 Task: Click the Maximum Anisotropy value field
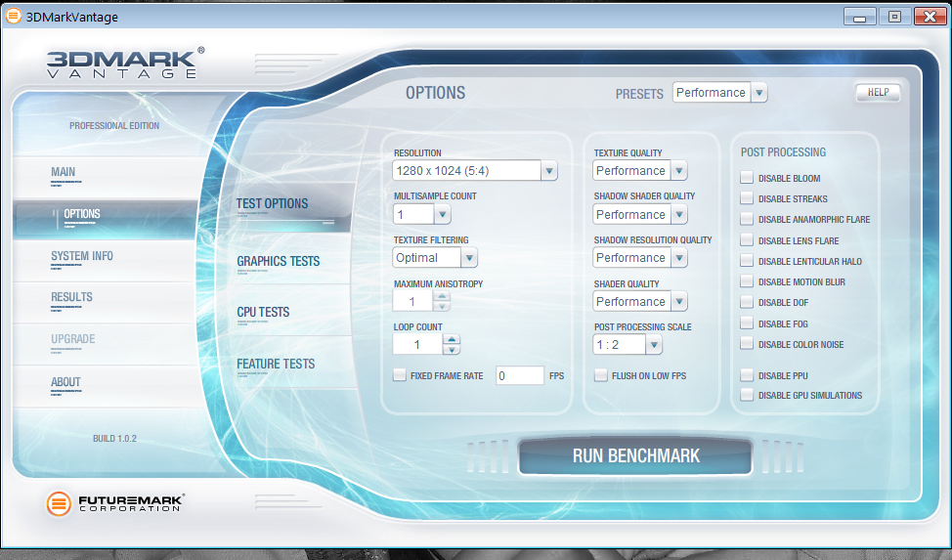pos(412,301)
